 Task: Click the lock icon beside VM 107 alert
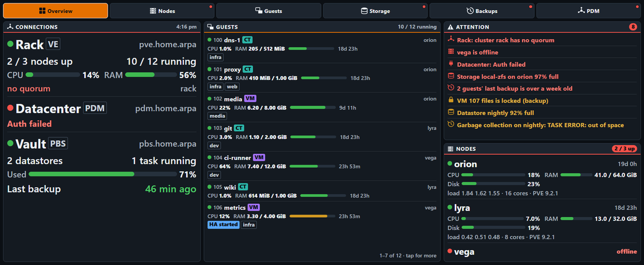click(x=450, y=100)
